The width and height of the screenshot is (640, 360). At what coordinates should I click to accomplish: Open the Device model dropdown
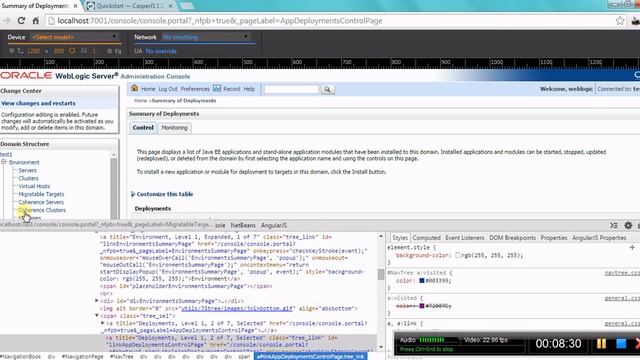tap(75, 37)
